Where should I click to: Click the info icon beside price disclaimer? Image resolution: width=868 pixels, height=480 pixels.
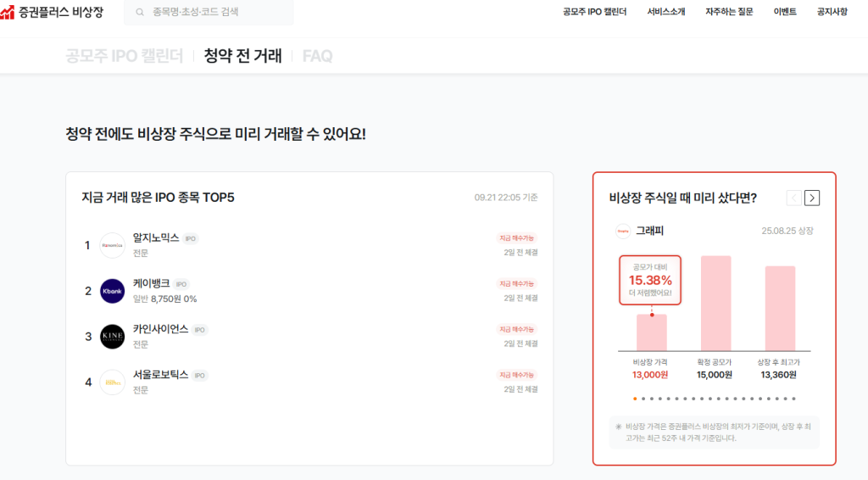[619, 427]
